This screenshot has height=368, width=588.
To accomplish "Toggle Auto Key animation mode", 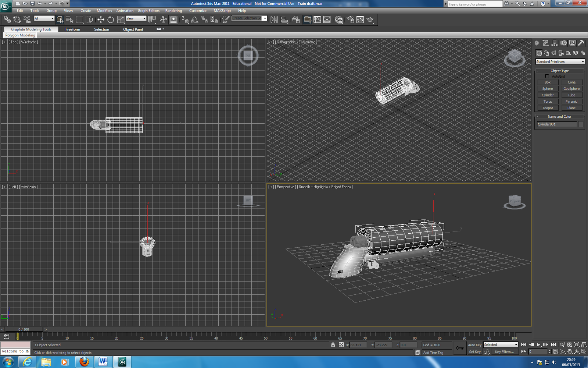I will pyautogui.click(x=474, y=345).
